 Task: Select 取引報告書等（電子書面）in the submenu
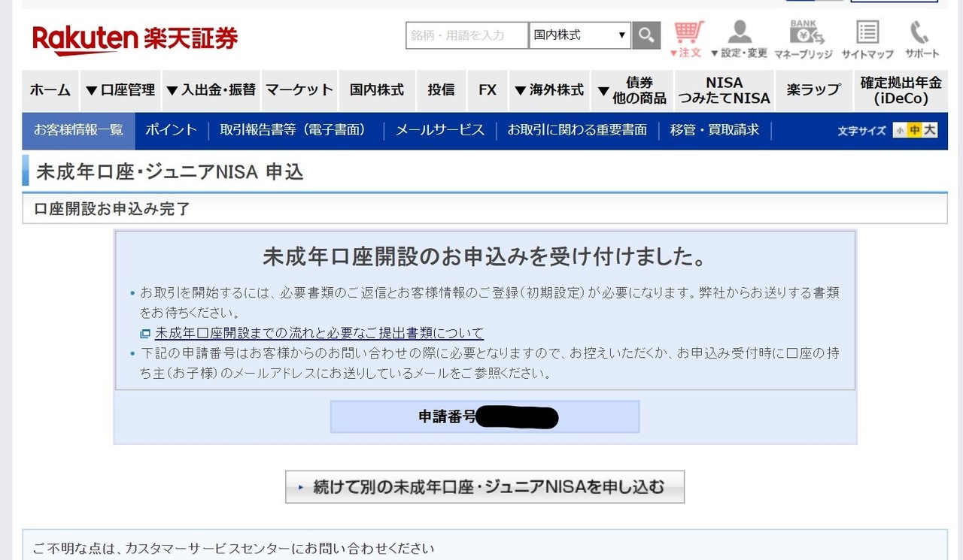(x=293, y=130)
